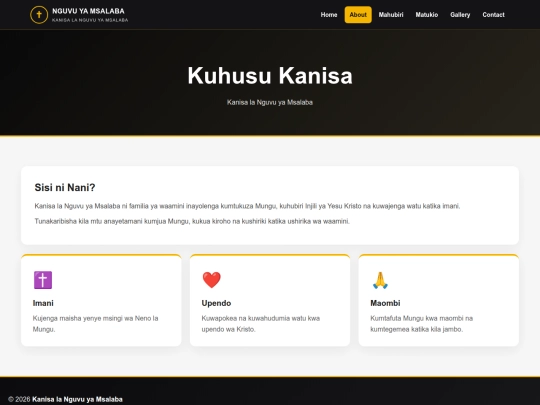
Task: Click the praying hands icon on Maombi card
Action: point(380,280)
